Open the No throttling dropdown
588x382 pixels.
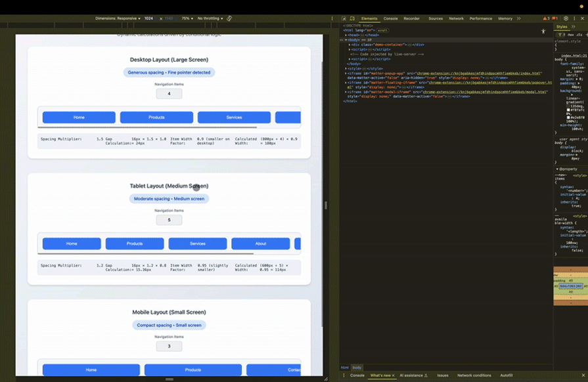coord(210,18)
